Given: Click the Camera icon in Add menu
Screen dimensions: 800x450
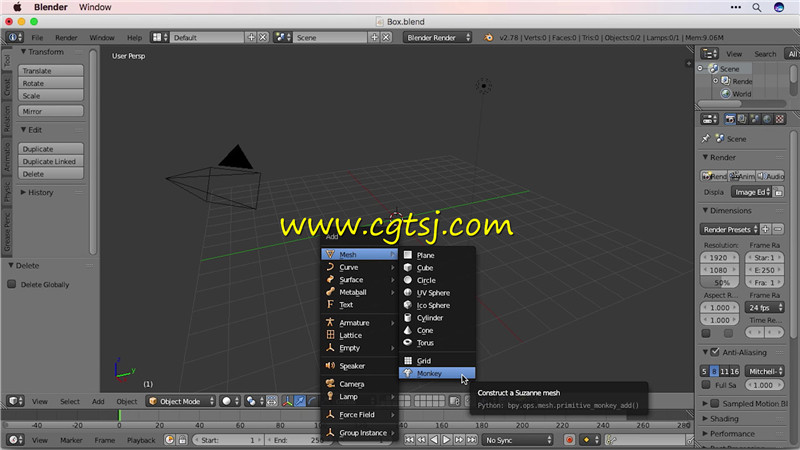Looking at the screenshot, I should click(x=330, y=383).
